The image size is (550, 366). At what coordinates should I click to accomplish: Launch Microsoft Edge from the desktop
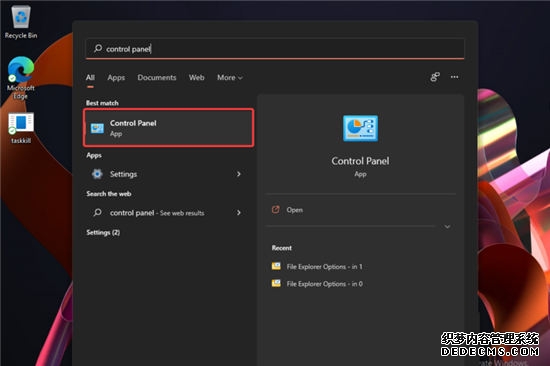coord(21,78)
